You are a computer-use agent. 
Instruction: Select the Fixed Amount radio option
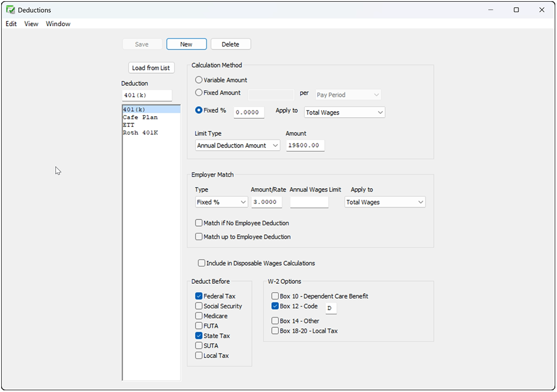(199, 93)
